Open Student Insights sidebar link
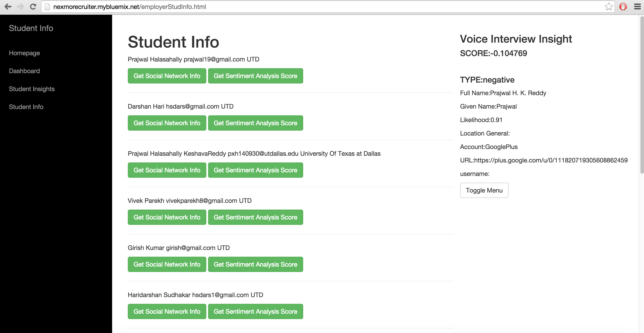 (x=32, y=89)
